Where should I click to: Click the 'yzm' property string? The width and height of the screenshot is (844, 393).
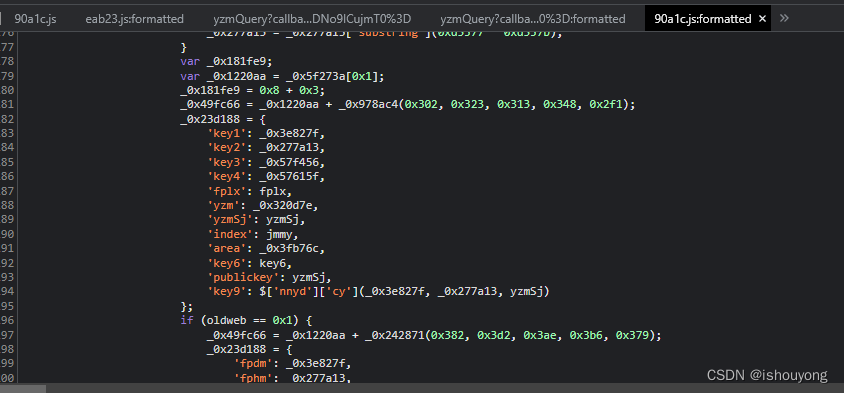pyautogui.click(x=223, y=206)
